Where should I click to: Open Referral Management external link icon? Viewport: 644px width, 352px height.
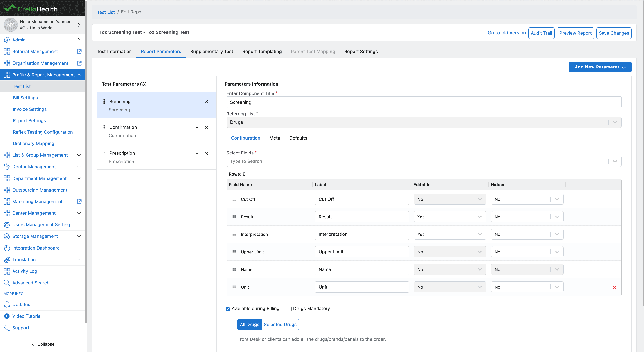pos(79,52)
